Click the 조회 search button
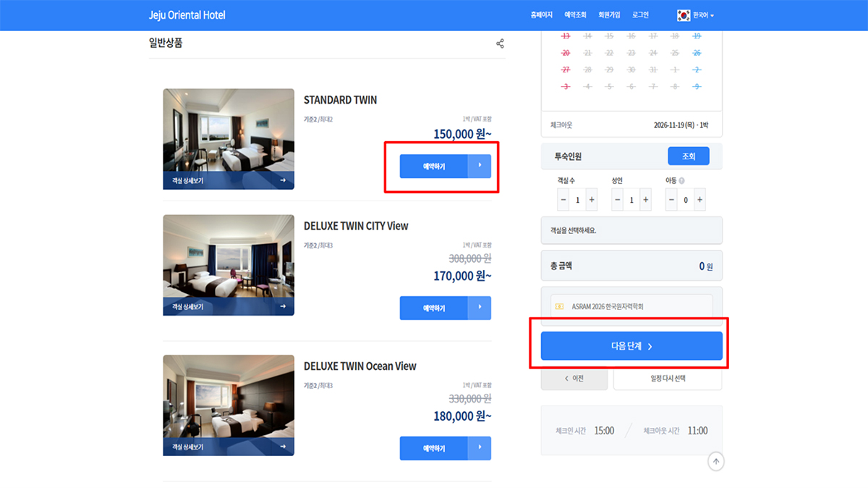 pos(688,156)
